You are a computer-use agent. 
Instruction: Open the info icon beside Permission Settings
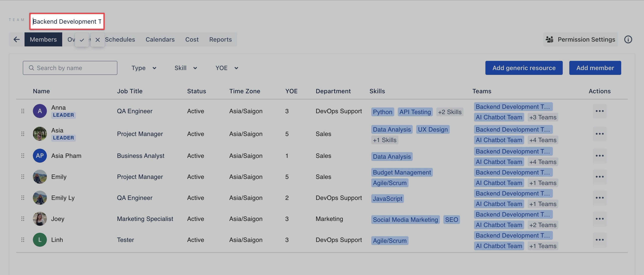(628, 39)
